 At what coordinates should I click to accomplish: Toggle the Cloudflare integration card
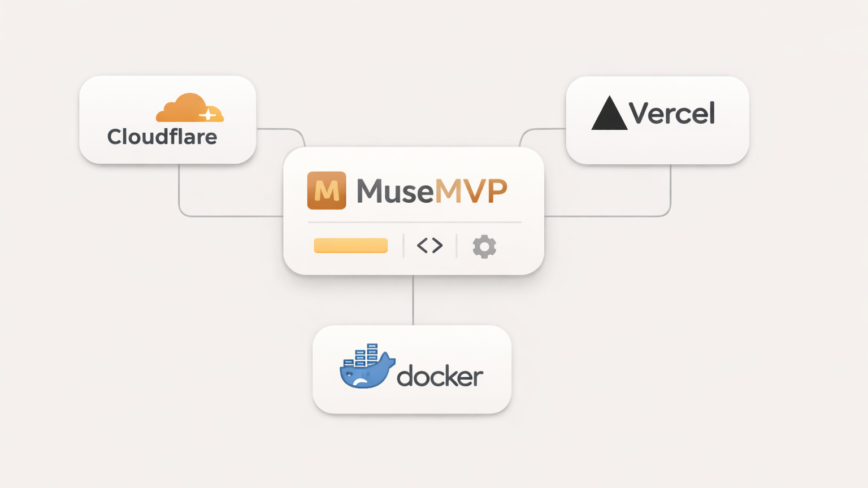(x=167, y=119)
